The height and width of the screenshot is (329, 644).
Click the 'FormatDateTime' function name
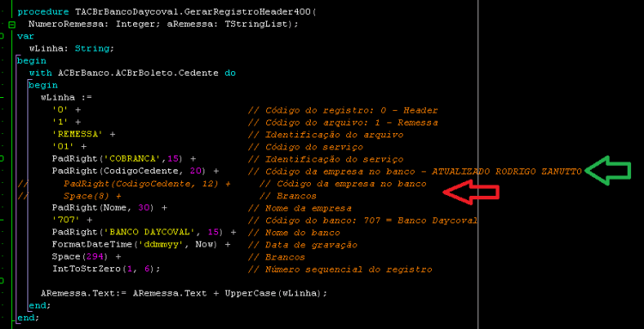(92, 245)
